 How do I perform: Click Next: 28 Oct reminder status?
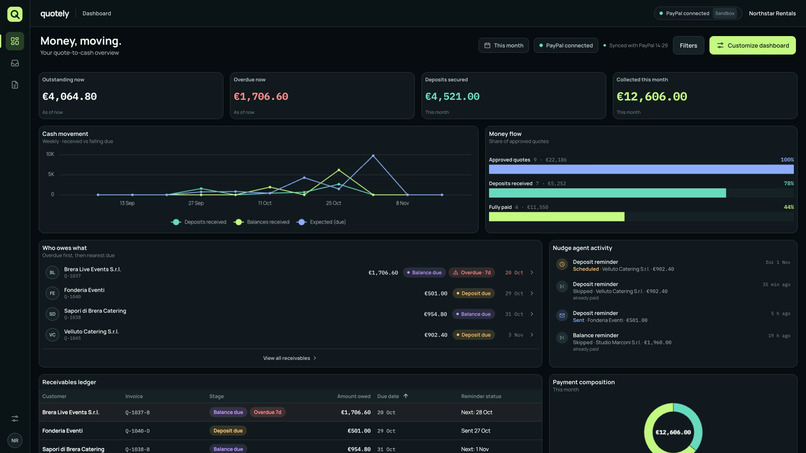477,412
